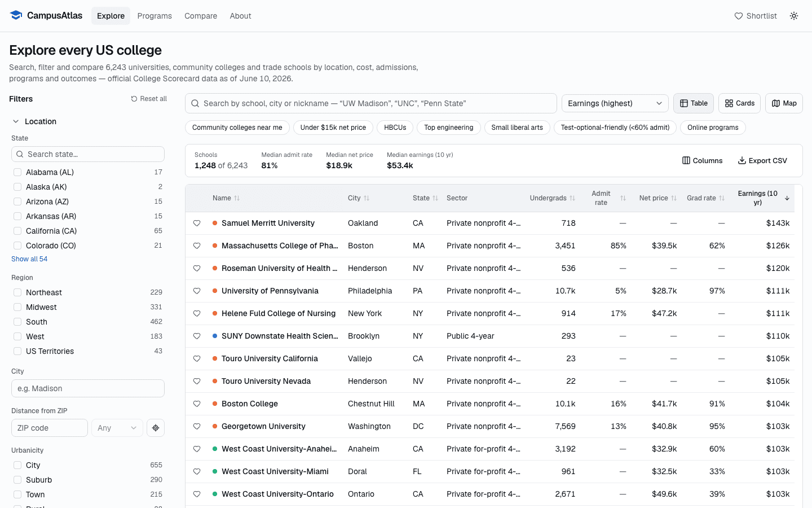The image size is (812, 508).
Task: Shortlist heart for West Coast University-Miami
Action: click(197, 471)
